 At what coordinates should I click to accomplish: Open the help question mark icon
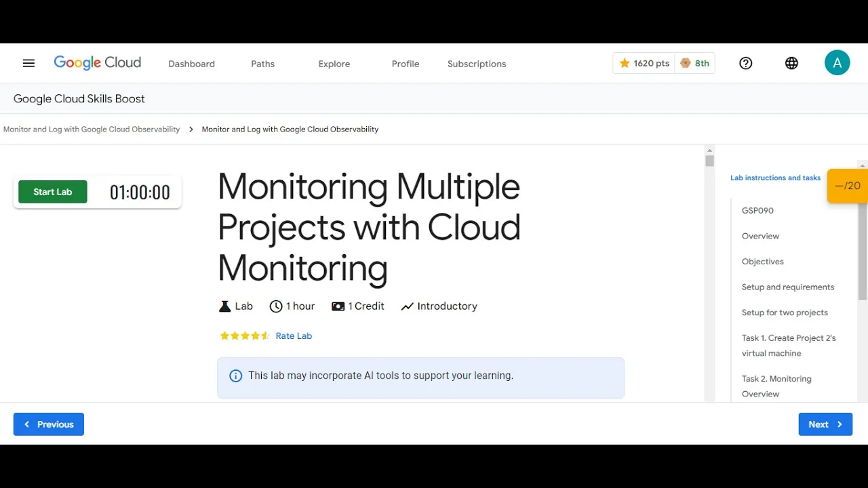(x=746, y=63)
